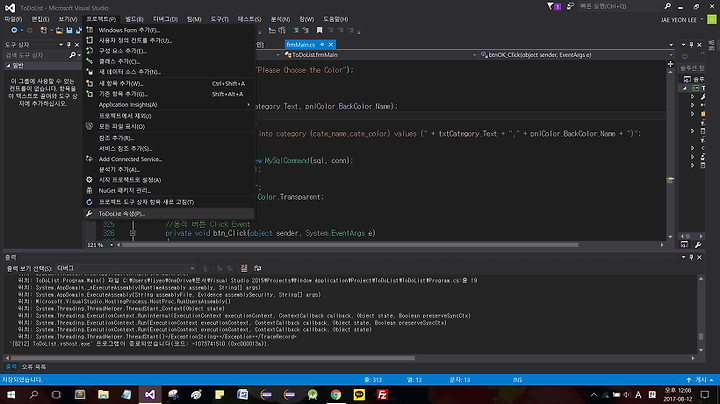Click the editor horizontal scrollbar

tap(350, 245)
